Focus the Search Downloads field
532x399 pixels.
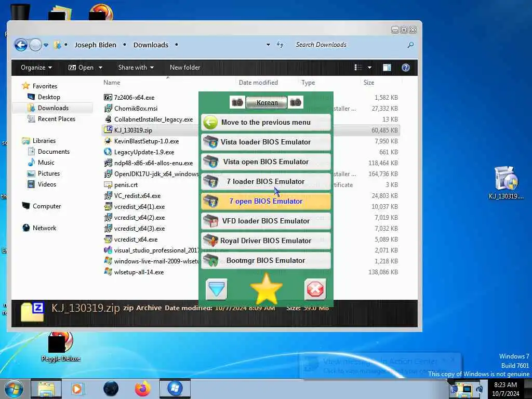click(x=350, y=45)
